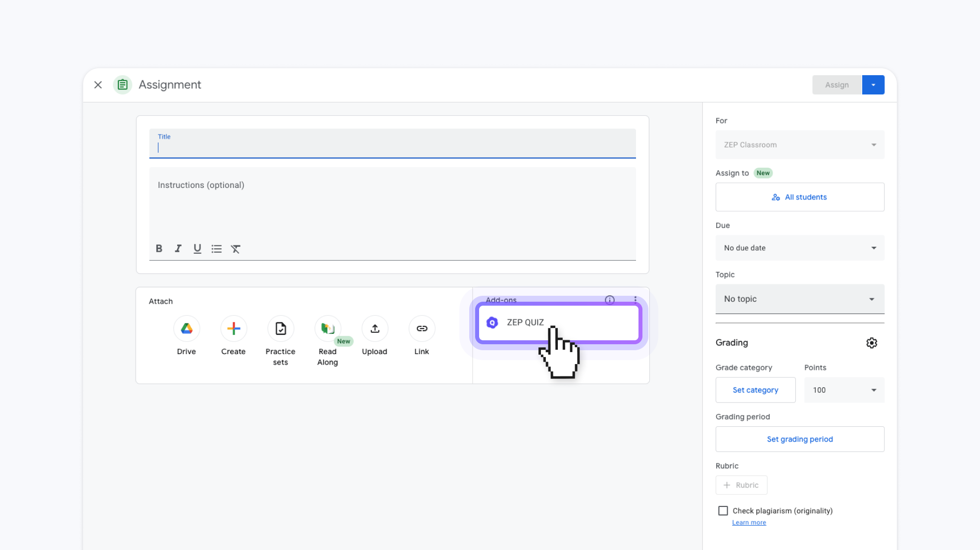Open the Points 100 dropdown
980x550 pixels.
[844, 390]
